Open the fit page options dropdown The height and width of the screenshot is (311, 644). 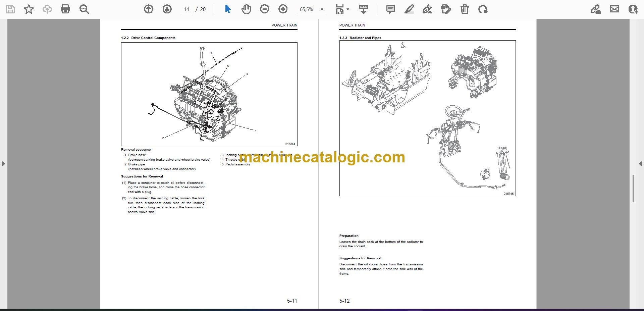pos(342,9)
